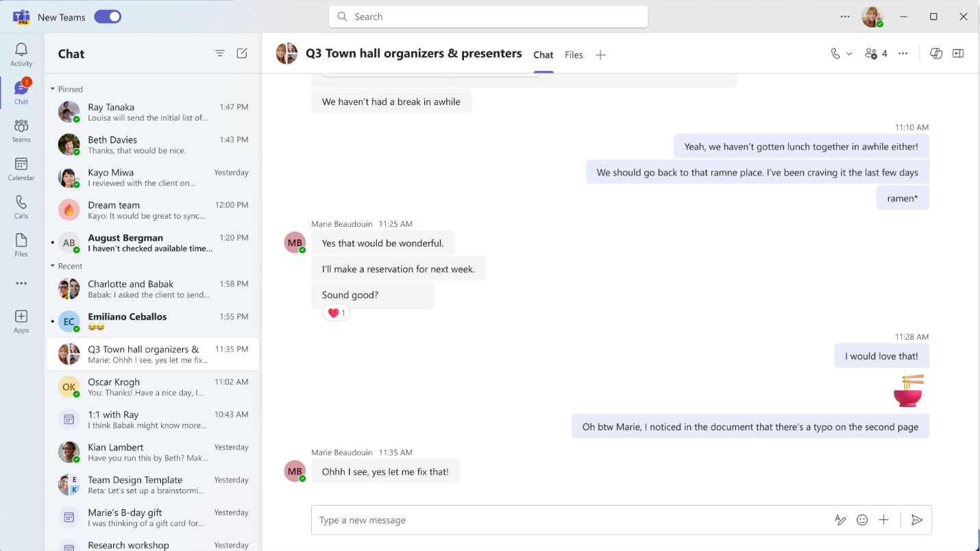Open the Apps plus icon in sidebar
This screenshot has width=980, height=551.
21,321
